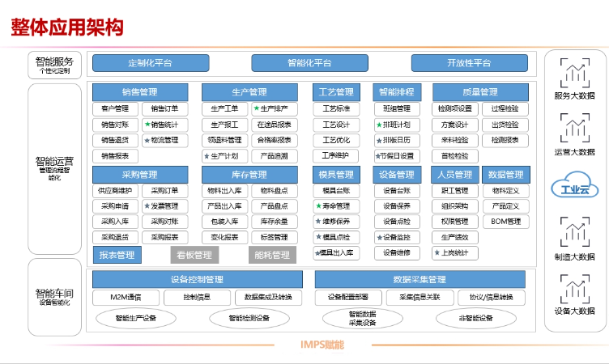This screenshot has height=364, width=609.
Task: Click the 设备控制管理 header bar
Action: [x=198, y=279]
